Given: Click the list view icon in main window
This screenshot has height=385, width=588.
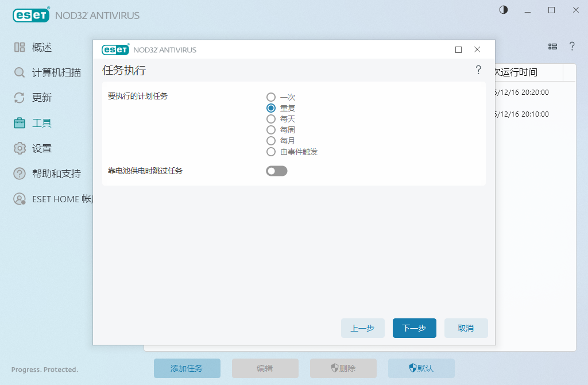Looking at the screenshot, I should tap(552, 47).
